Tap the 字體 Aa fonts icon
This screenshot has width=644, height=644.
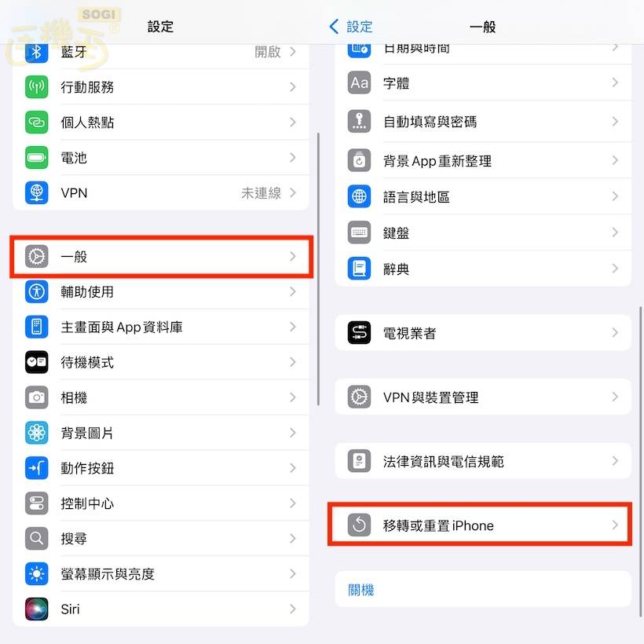359,82
